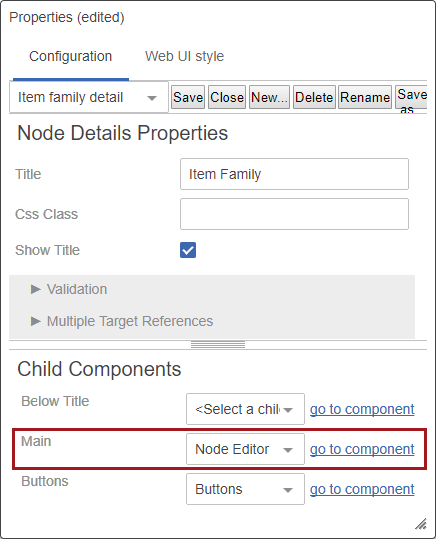Uncheck the Show Title checkbox
Screen dimensions: 436x539
pos(188,250)
